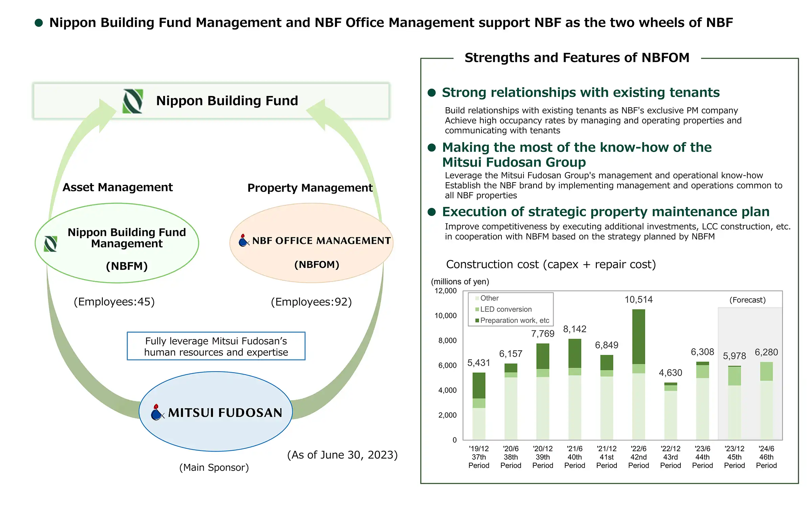The width and height of the screenshot is (812, 505).
Task: Click the '22/12 43rd Period bar
Action: pos(671,411)
